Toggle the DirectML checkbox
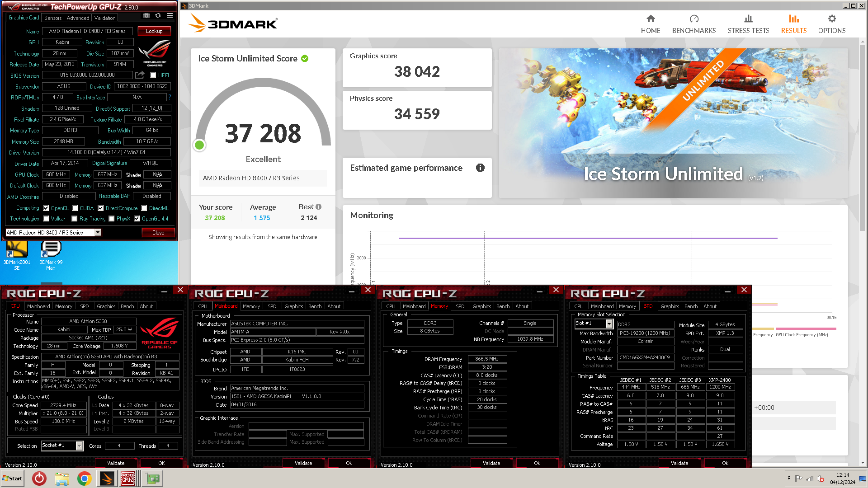 pos(144,208)
